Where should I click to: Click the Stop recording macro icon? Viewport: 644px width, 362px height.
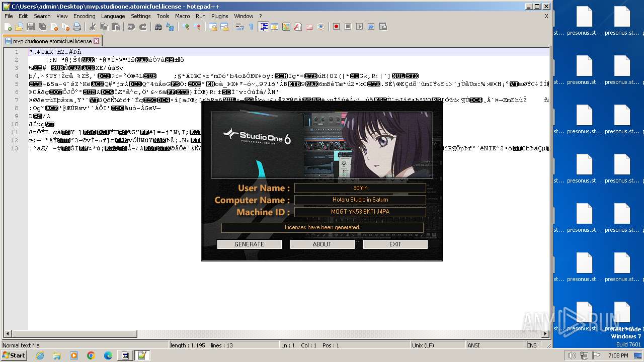[x=348, y=27]
